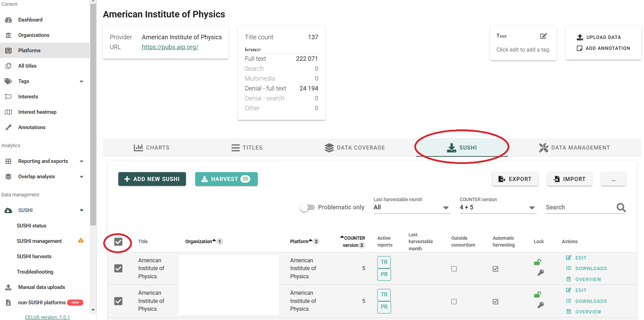Toggle Outside consortium checkbox in first row
Viewport: 644px width, 320px height.
[454, 269]
